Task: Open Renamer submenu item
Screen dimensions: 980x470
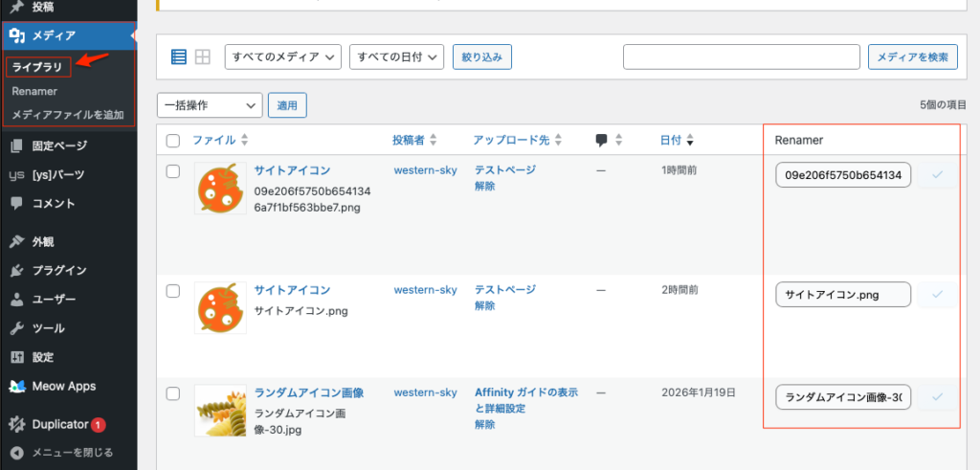Action: (x=34, y=91)
